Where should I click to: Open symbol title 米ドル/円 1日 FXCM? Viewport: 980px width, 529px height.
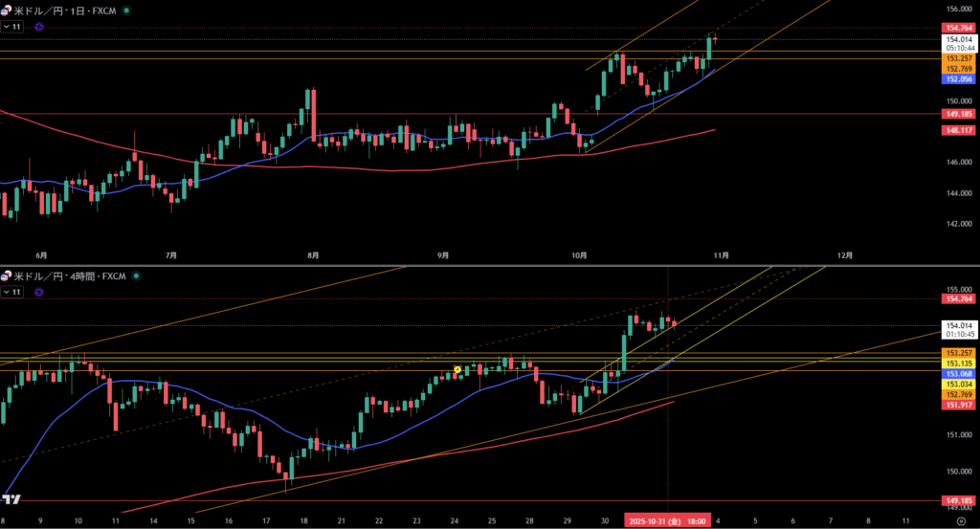(x=67, y=9)
